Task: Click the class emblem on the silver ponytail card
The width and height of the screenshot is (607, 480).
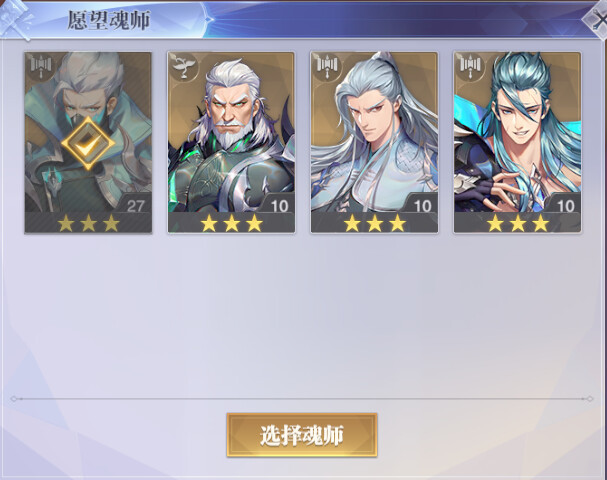Action: click(x=326, y=66)
